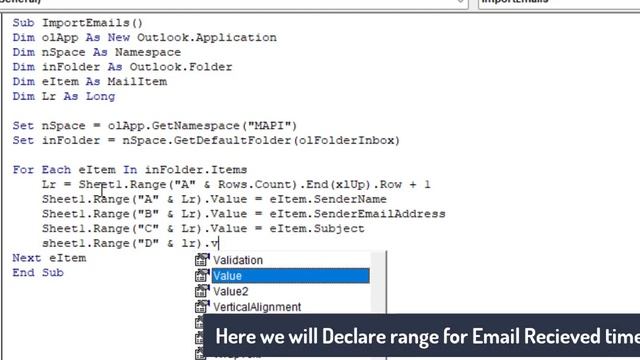This screenshot has height=360, width=640.
Task: Choose Validation from the IntelliSense list
Action: pos(238,260)
